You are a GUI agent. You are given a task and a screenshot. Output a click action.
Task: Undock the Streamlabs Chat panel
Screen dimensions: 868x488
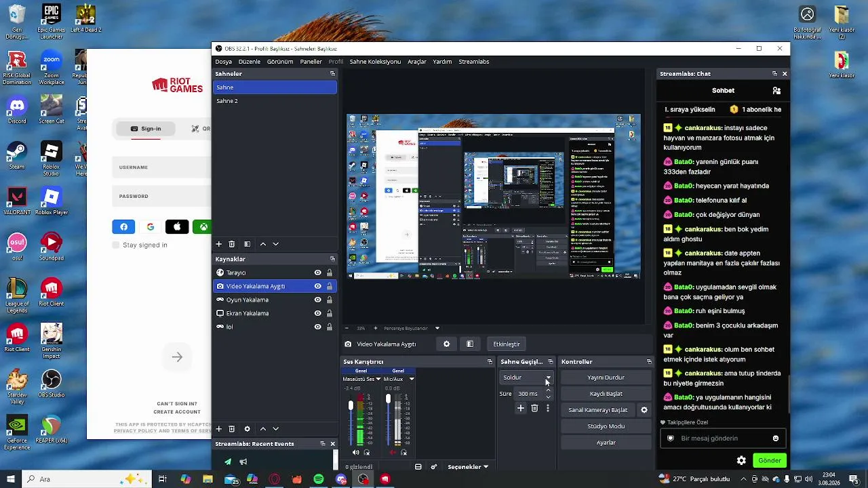click(774, 74)
